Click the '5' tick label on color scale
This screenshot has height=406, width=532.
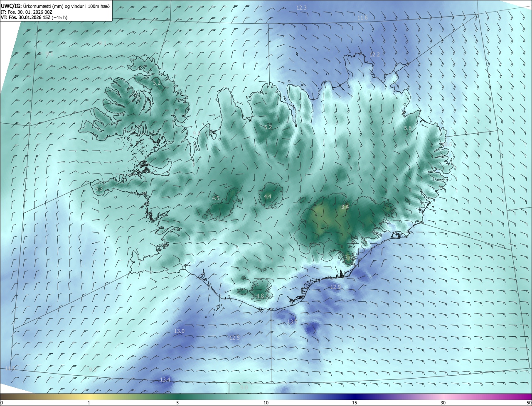[x=177, y=403]
